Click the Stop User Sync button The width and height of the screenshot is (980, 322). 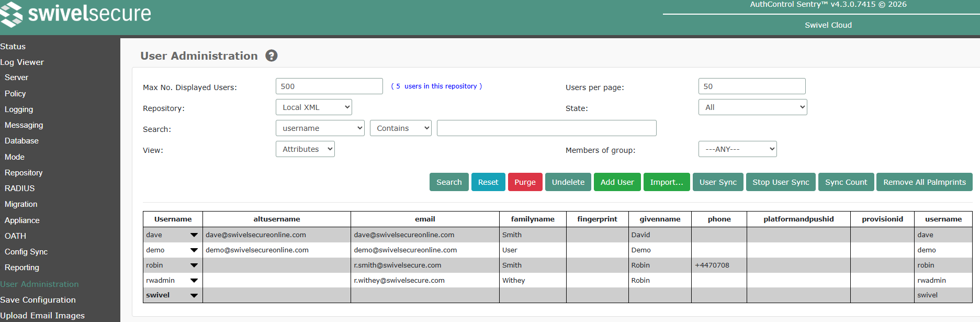pos(781,182)
